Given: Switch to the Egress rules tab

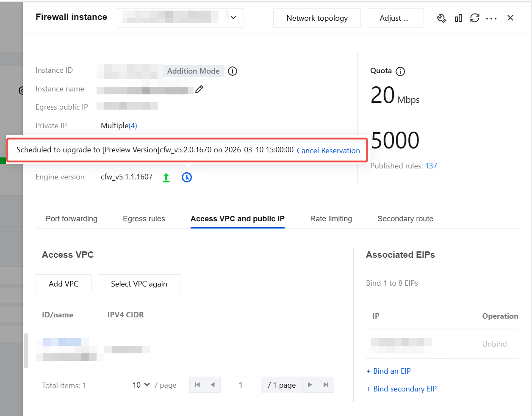Looking at the screenshot, I should [x=144, y=219].
